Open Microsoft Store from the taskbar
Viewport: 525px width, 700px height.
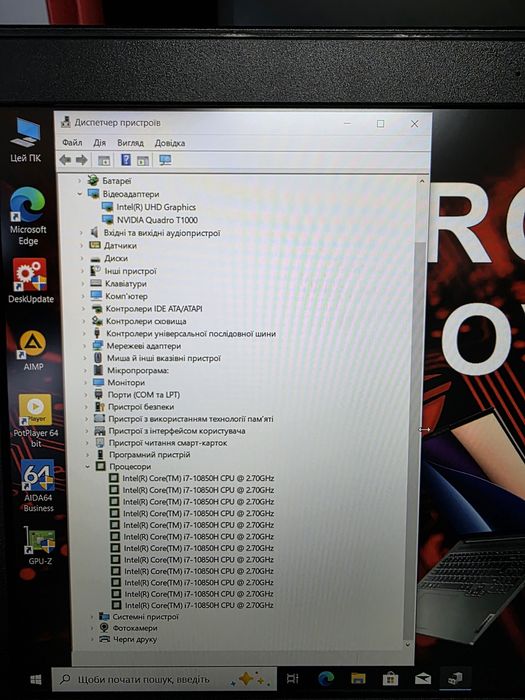[390, 679]
